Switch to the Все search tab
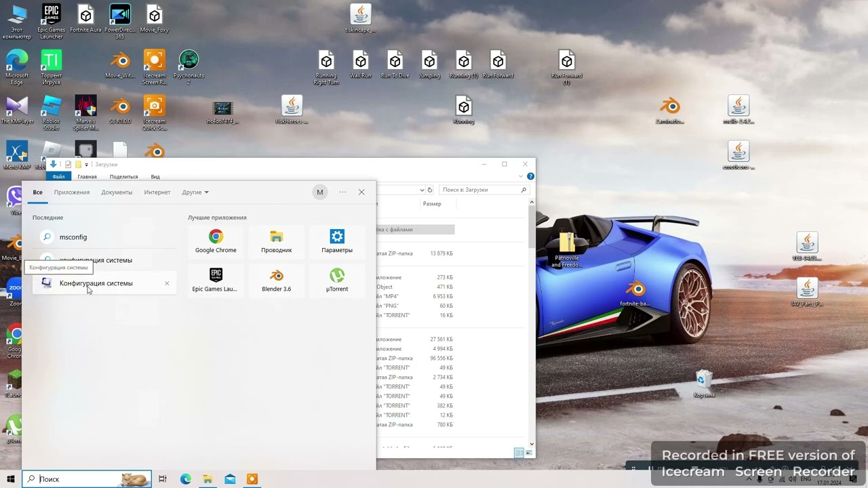The image size is (868, 488). [38, 192]
